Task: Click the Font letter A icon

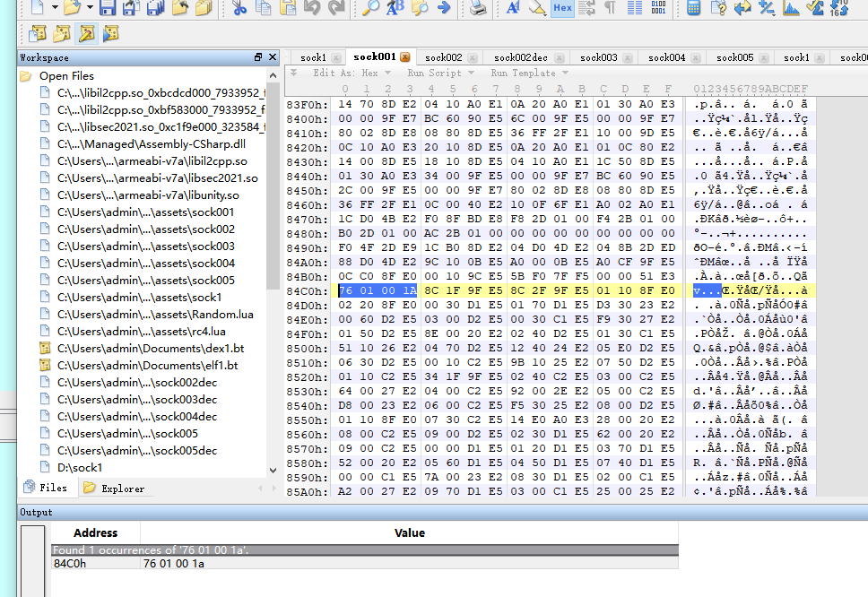Action: 513,7
